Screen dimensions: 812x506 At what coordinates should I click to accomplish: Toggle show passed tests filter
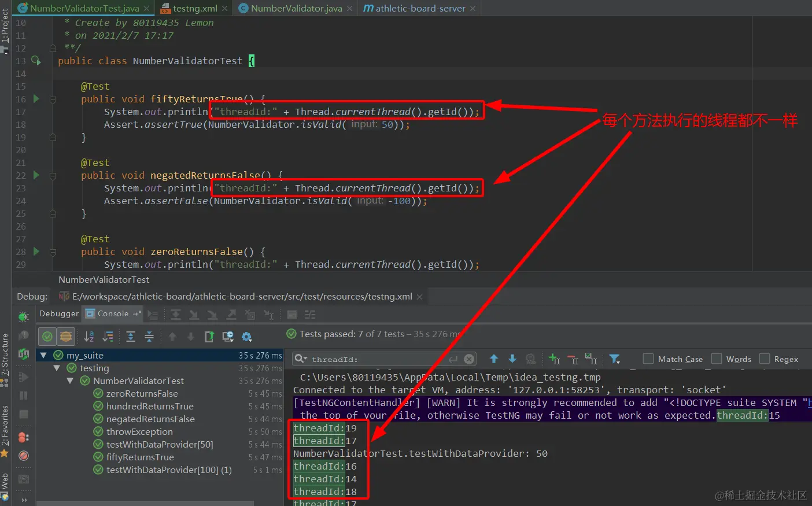point(47,336)
